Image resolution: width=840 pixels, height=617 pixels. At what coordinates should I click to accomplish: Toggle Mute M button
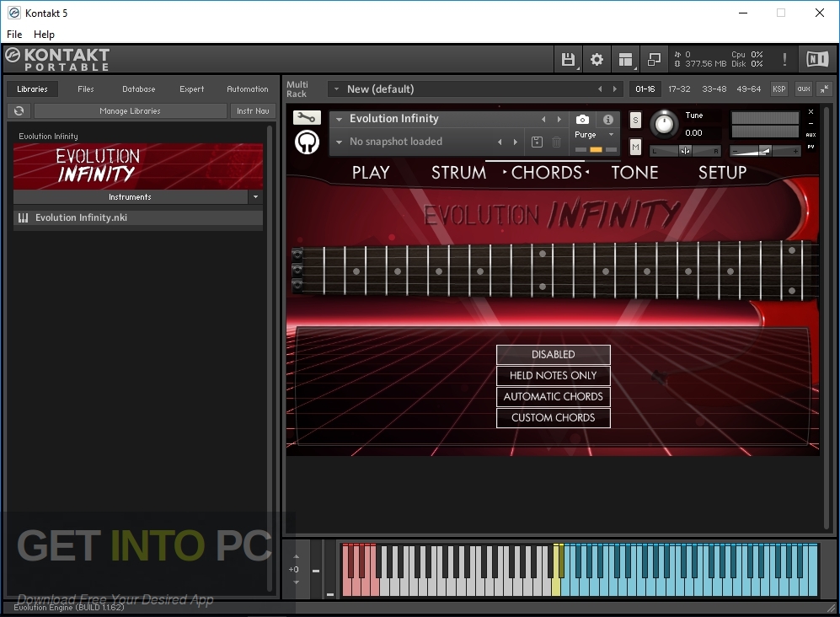click(635, 147)
